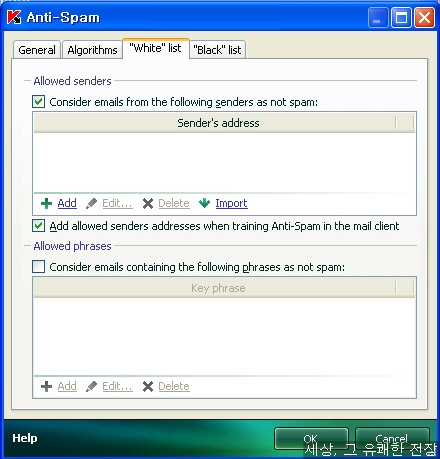This screenshot has width=440, height=459.
Task: Select the "White" list tab
Action: tap(156, 48)
